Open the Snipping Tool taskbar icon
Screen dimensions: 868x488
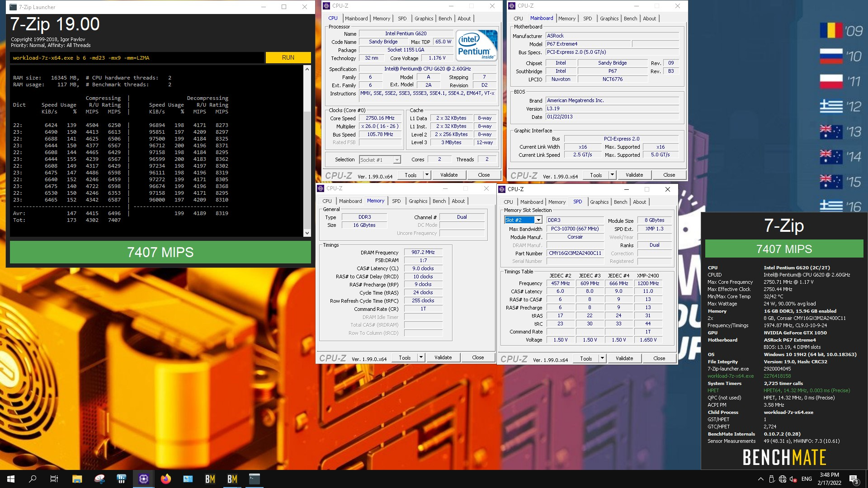99,479
